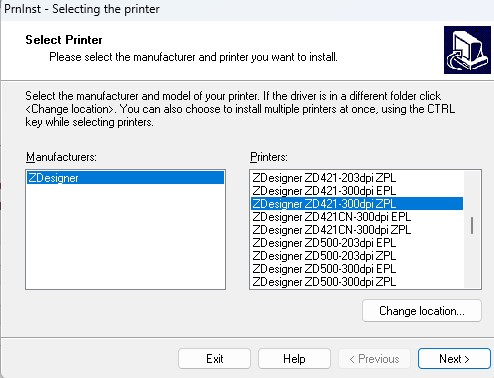Click the Exit button
Viewport: 494px width, 378px height.
214,359
